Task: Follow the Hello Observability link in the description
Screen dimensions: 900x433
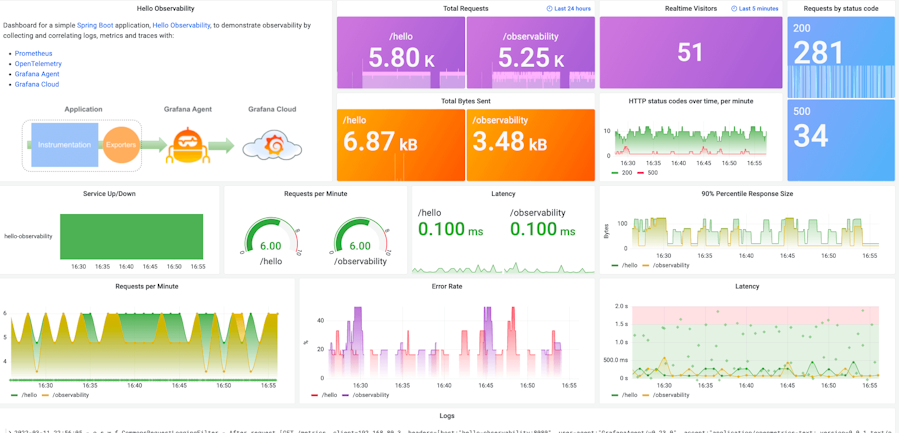Action: coord(181,25)
